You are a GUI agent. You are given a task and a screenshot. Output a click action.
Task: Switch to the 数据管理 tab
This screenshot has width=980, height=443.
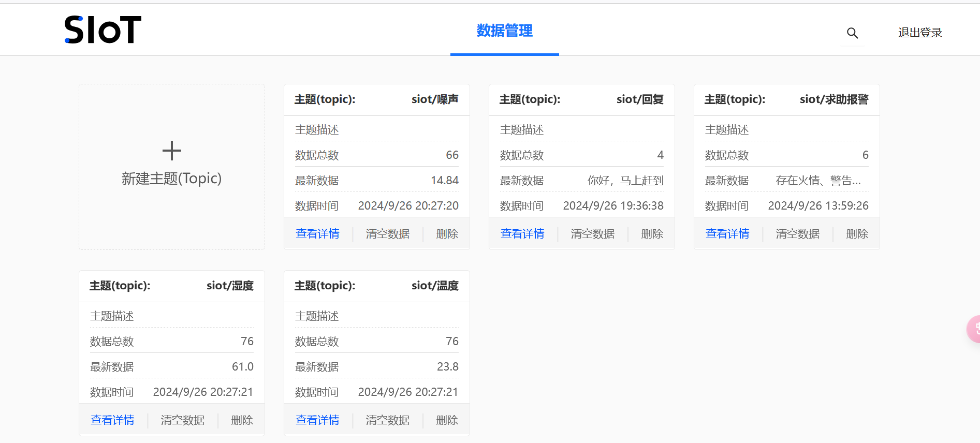click(x=505, y=31)
